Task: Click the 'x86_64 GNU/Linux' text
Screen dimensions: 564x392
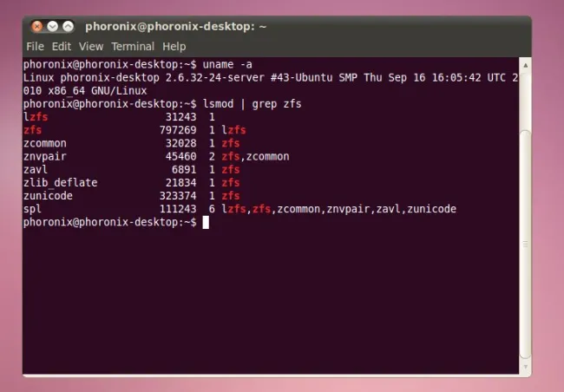Action: (97, 90)
